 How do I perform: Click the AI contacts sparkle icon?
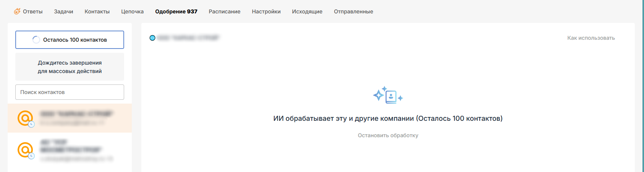(x=388, y=95)
